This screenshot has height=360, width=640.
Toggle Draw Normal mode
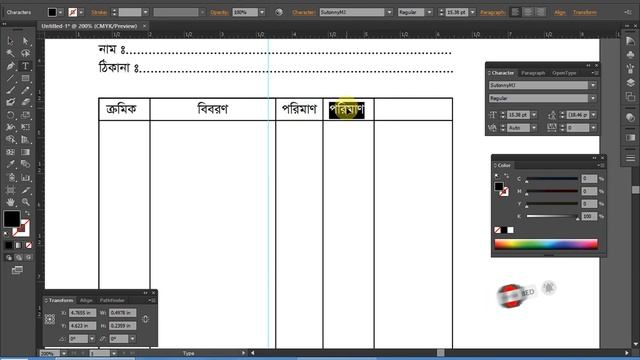[x=9, y=258]
